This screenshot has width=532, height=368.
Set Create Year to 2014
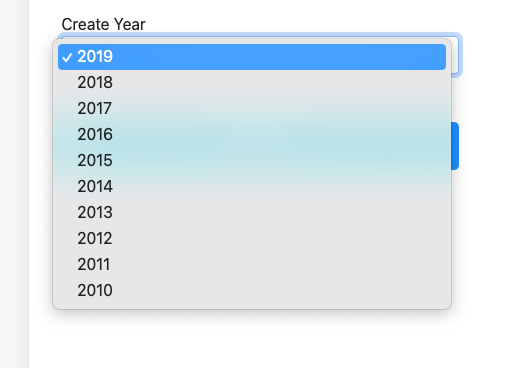point(252,186)
